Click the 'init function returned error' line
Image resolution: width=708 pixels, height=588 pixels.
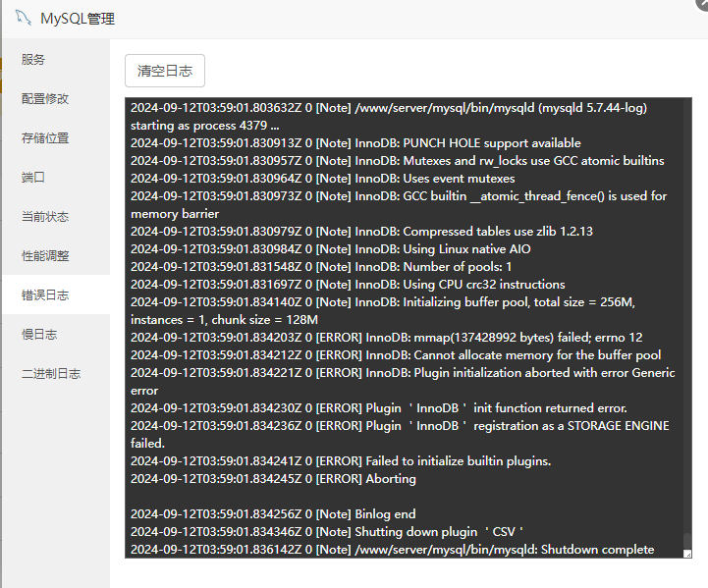[x=379, y=408]
